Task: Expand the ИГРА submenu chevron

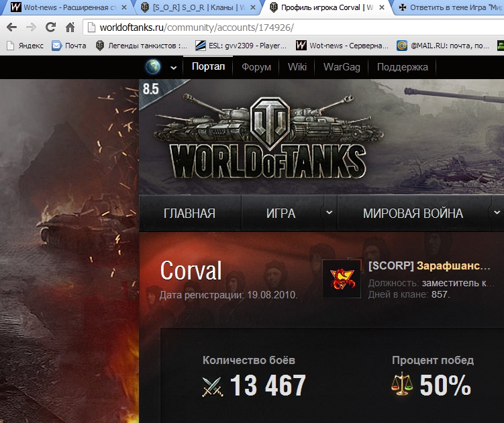Action: pos(329,213)
